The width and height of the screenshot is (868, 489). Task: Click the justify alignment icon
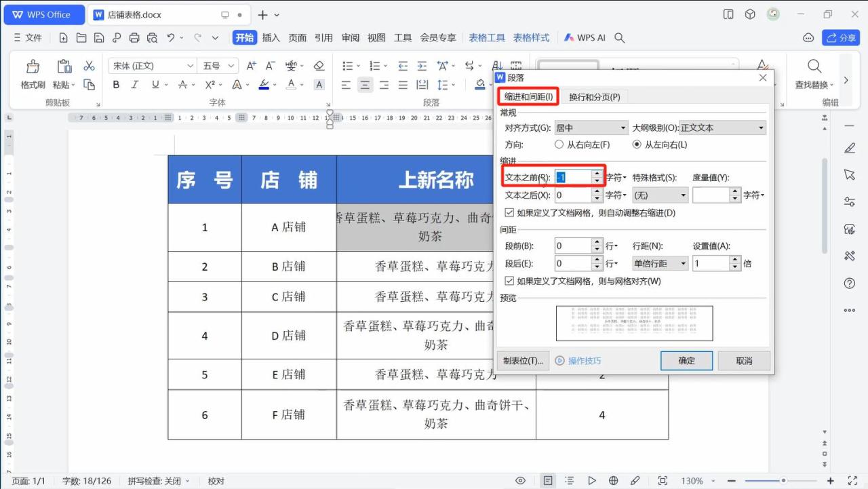coord(403,85)
